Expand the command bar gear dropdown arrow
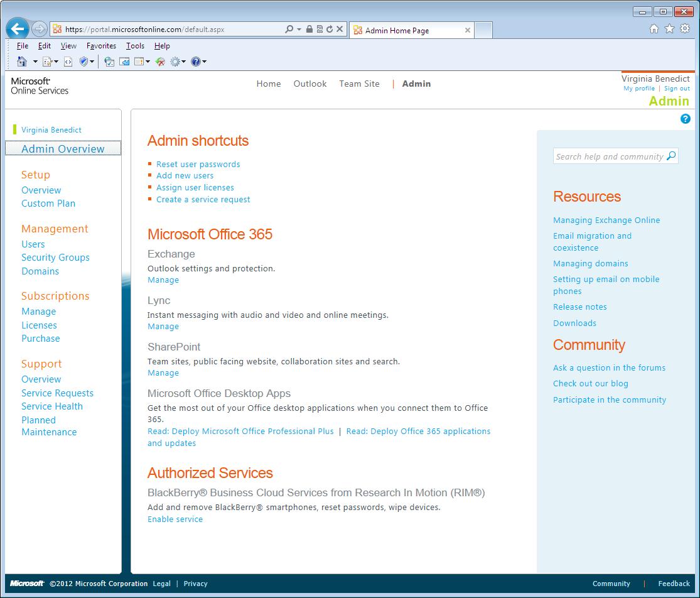This screenshot has height=598, width=700. coord(183,62)
